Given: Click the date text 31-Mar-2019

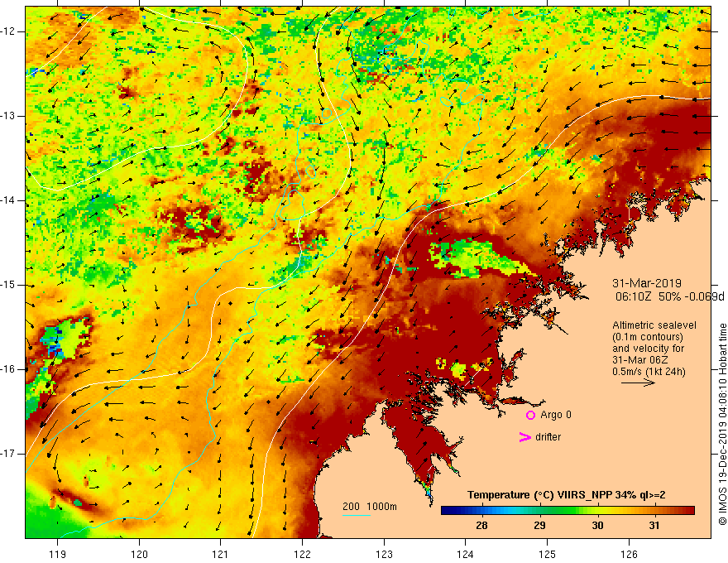Looking at the screenshot, I should click(x=647, y=283).
